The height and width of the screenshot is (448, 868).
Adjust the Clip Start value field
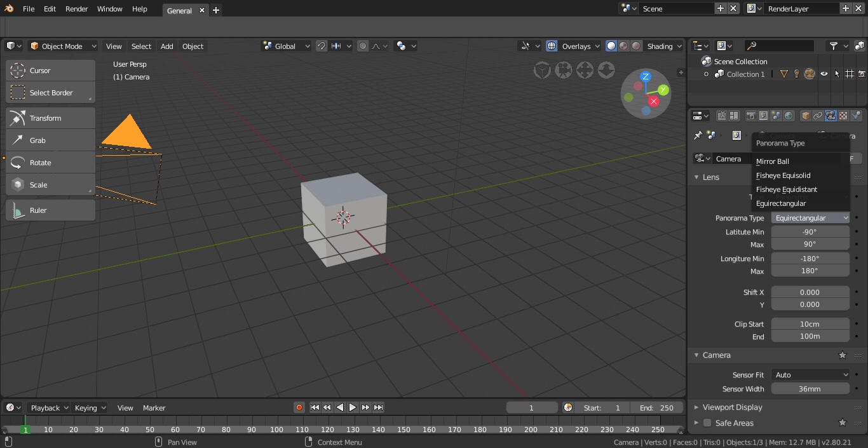[x=810, y=324]
